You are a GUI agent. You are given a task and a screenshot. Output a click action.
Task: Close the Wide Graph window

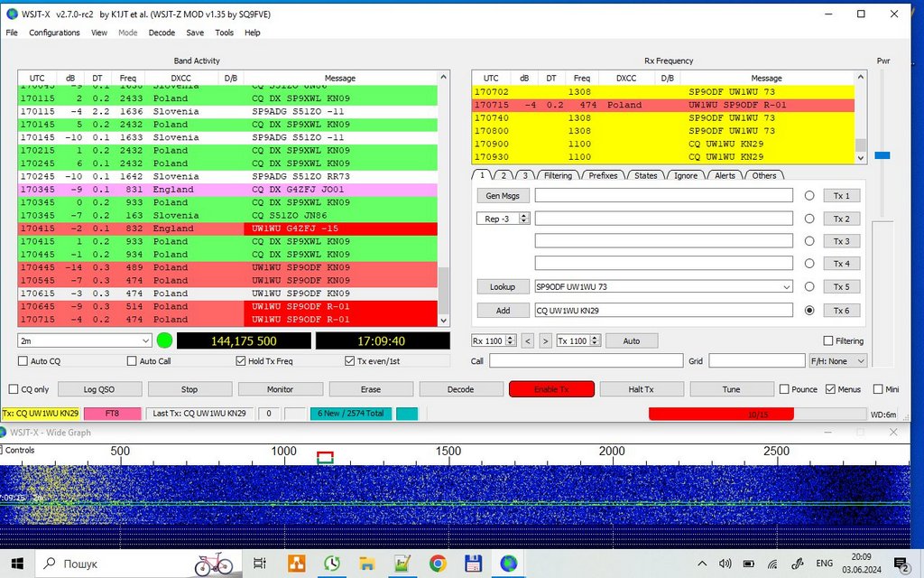tap(893, 433)
